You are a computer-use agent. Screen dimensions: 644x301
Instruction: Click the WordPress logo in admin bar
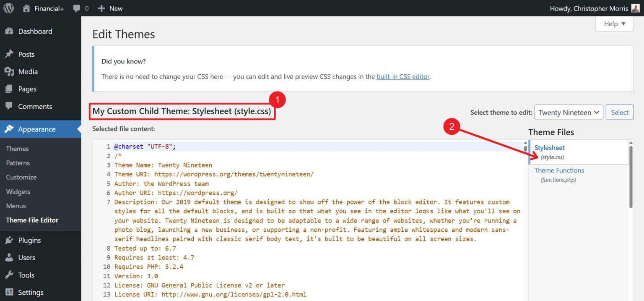[x=8, y=8]
